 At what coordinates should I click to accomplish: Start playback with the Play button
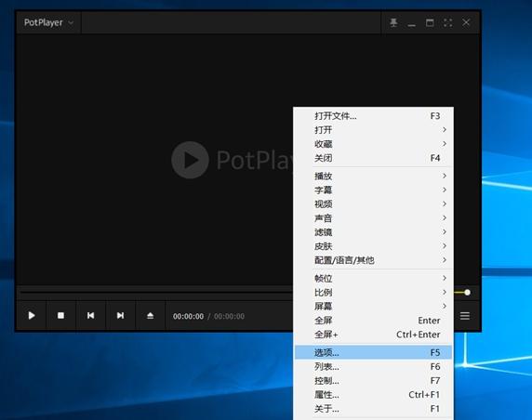[x=32, y=316]
